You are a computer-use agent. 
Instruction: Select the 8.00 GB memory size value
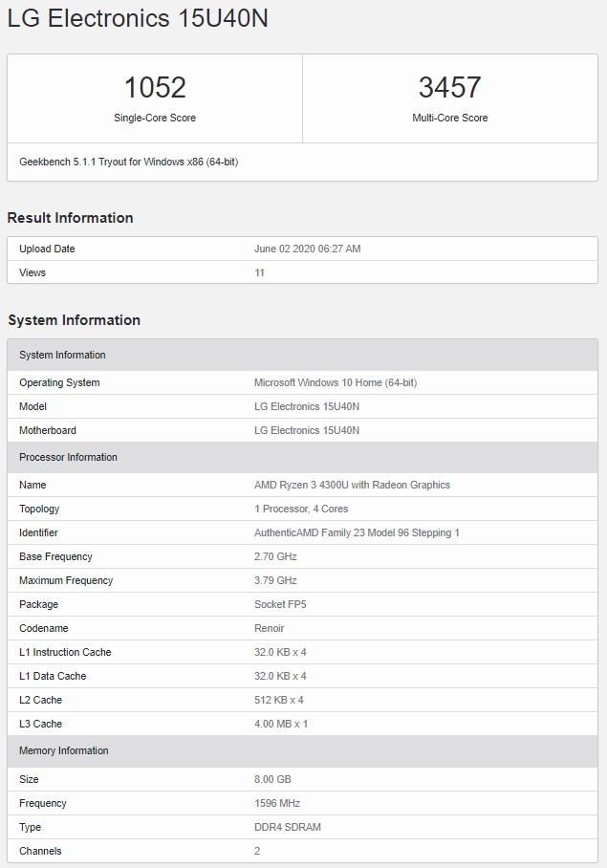pos(272,779)
